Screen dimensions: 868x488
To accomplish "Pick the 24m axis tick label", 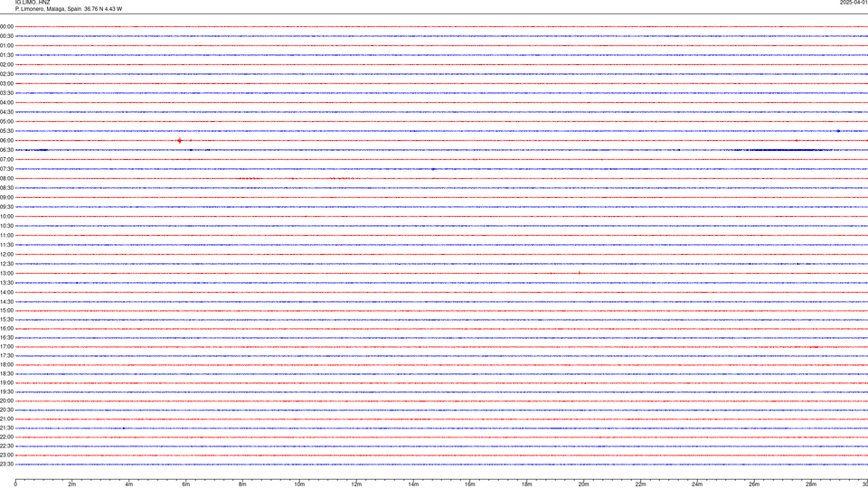I will pyautogui.click(x=697, y=484).
